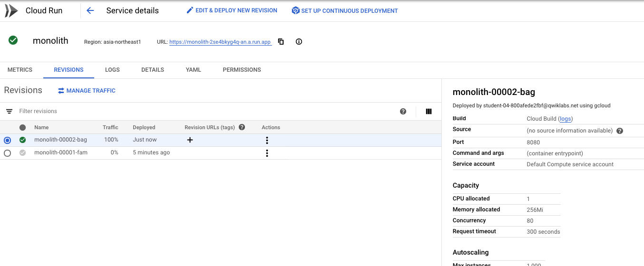Click the 'Region: asia-northeast1' text
This screenshot has width=644, height=266.
(x=113, y=42)
